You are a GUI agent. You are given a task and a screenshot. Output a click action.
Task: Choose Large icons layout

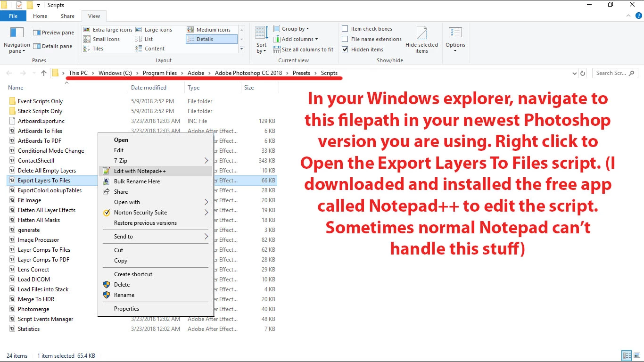click(154, 30)
